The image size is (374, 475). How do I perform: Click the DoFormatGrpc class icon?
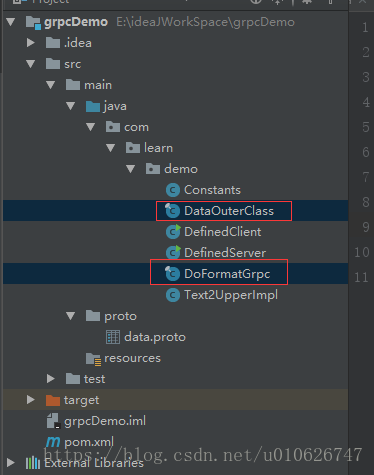[x=173, y=274]
